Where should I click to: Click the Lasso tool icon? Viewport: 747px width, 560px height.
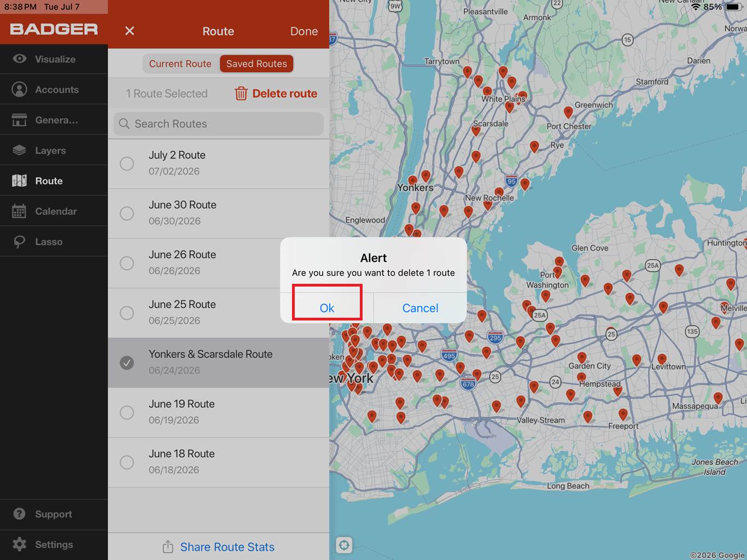click(20, 242)
